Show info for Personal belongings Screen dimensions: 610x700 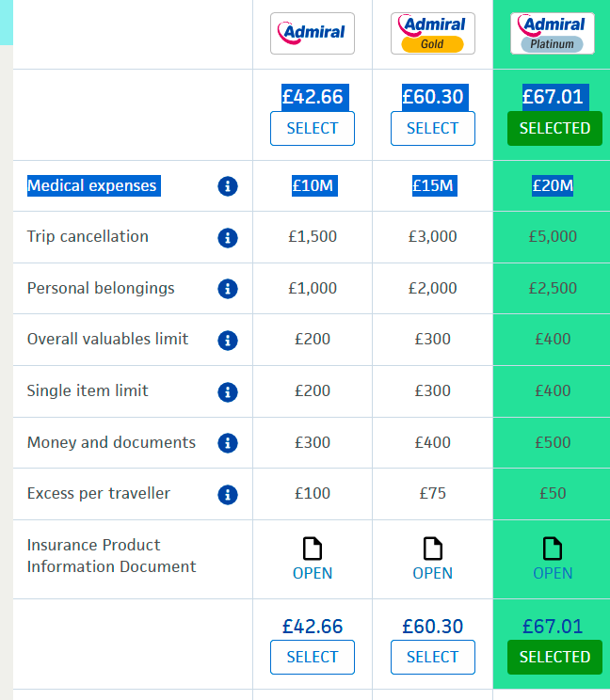click(x=227, y=289)
